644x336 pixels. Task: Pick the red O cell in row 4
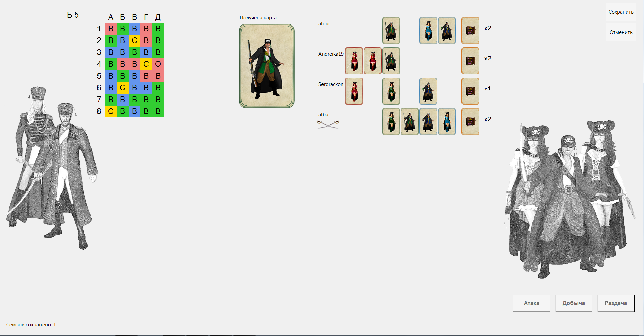click(158, 64)
